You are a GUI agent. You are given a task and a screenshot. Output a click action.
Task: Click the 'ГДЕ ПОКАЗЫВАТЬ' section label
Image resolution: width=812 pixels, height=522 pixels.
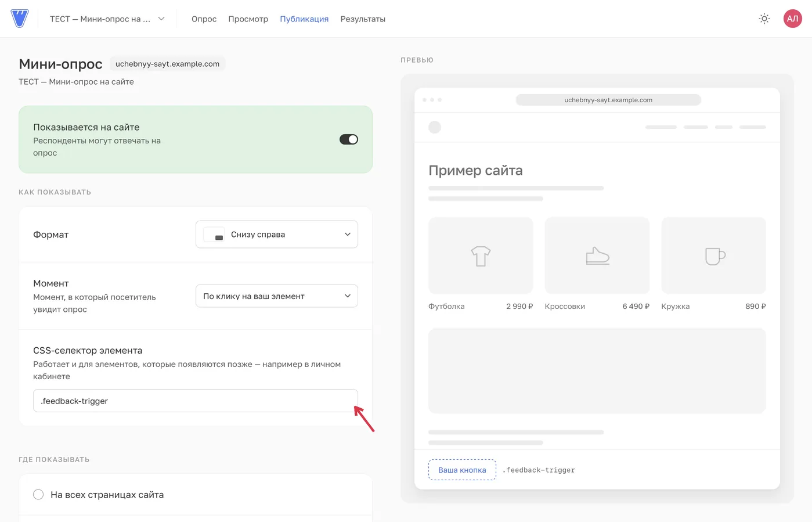54,460
